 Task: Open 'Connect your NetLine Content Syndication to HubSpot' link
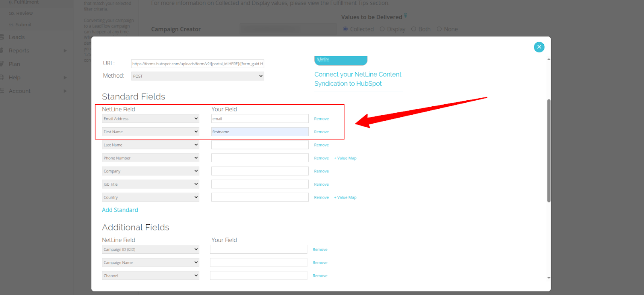(x=358, y=79)
